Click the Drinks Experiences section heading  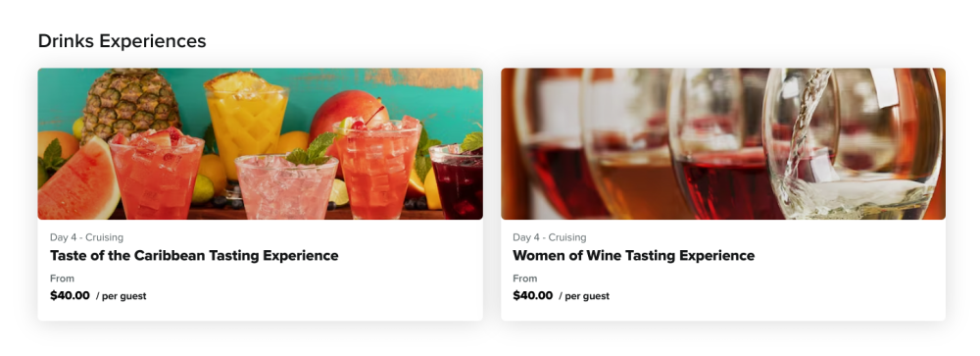(x=122, y=40)
